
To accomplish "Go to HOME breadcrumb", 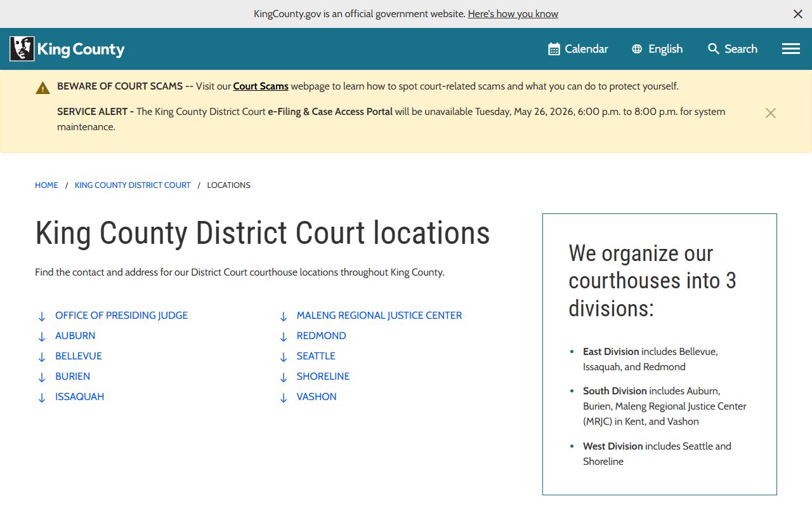I will click(46, 185).
